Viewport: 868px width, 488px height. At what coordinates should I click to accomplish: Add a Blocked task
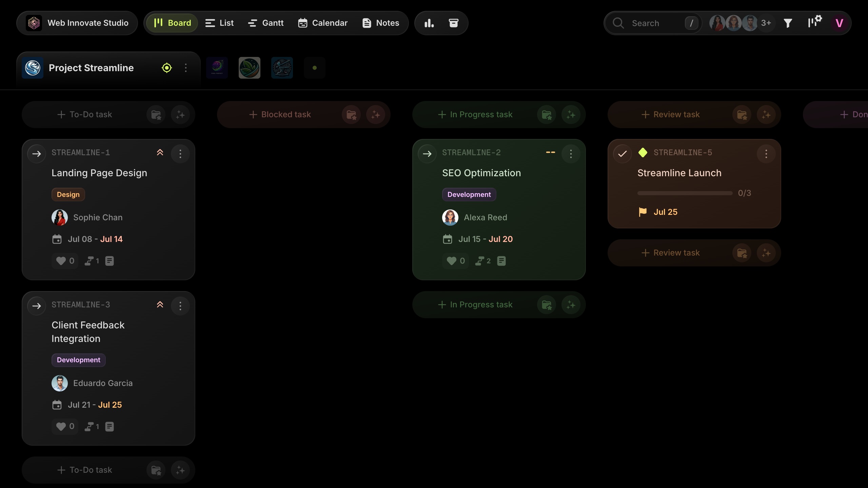280,115
